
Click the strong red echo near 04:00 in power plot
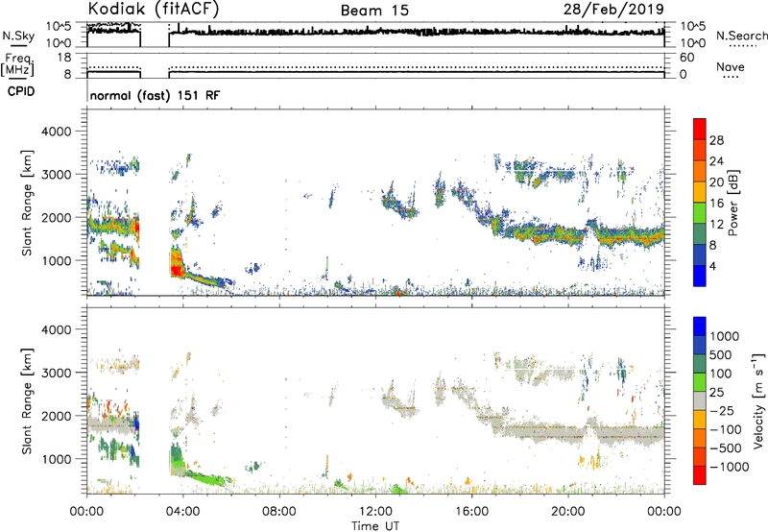(176, 264)
